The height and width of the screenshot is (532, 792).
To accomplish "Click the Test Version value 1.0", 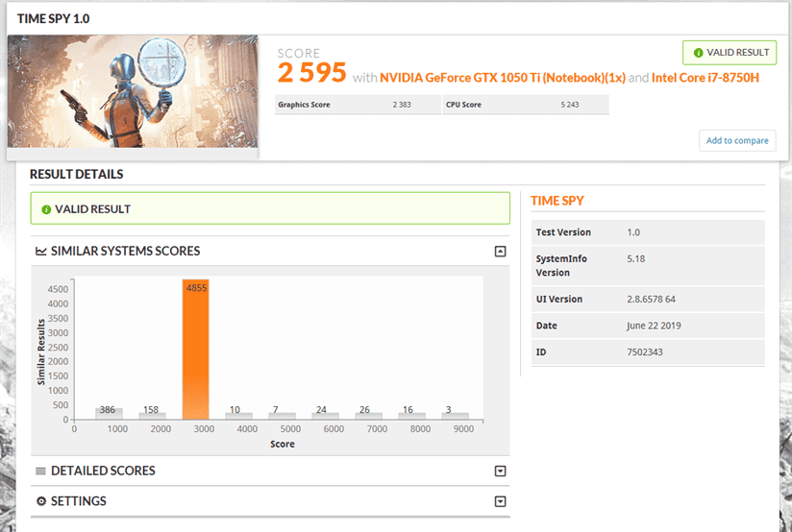I will click(x=633, y=232).
